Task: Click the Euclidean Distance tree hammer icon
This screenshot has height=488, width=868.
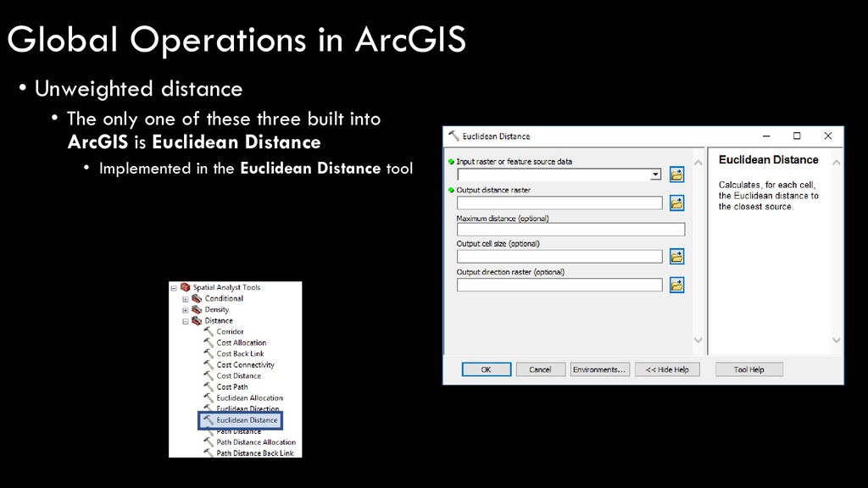Action: click(209, 420)
